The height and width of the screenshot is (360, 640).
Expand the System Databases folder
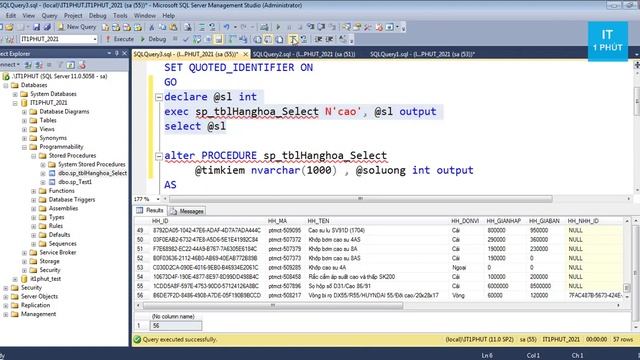point(15,94)
